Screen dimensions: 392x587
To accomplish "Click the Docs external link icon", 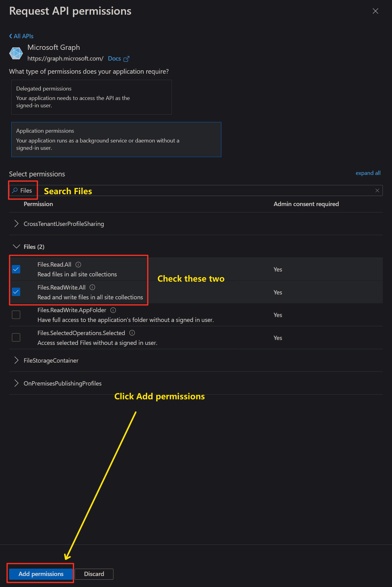I will [126, 59].
